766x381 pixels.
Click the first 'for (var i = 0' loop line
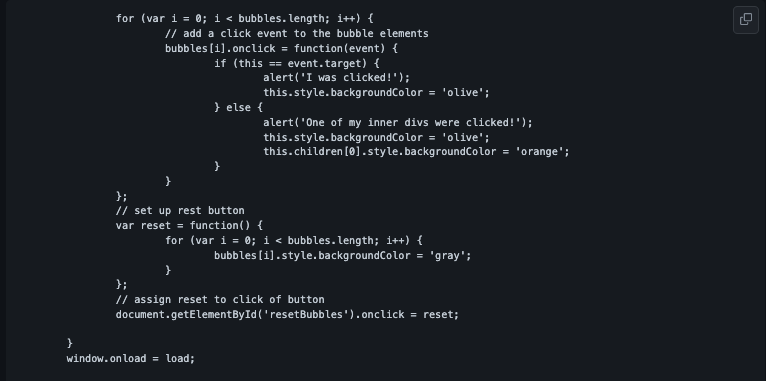coord(244,19)
